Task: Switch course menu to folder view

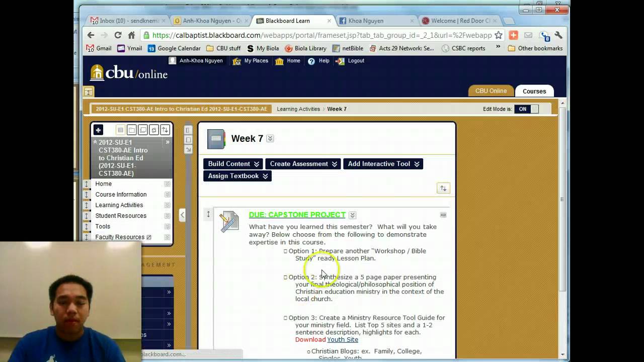Action: pyautogui.click(x=131, y=130)
